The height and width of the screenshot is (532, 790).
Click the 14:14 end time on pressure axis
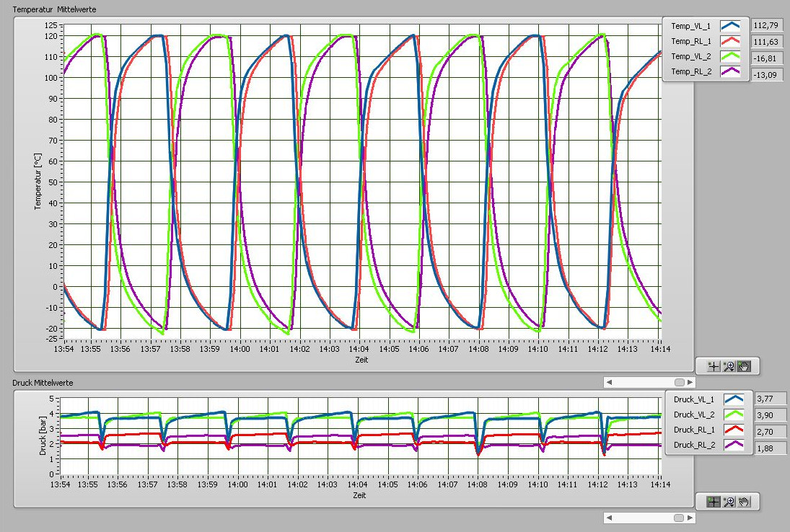click(660, 484)
